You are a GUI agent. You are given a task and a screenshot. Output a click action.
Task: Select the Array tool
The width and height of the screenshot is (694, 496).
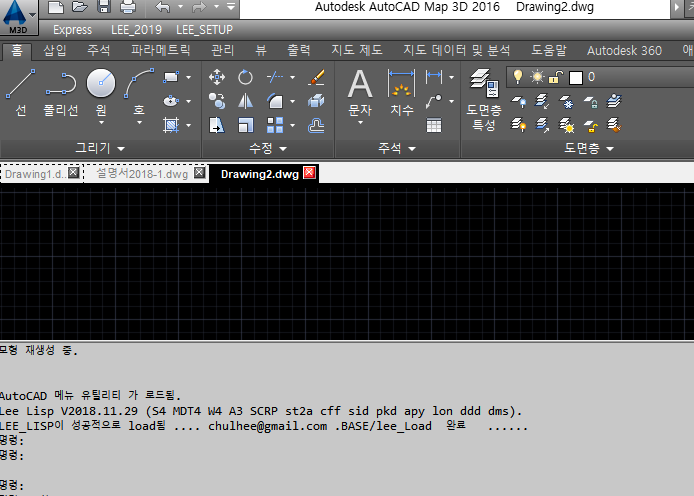275,126
